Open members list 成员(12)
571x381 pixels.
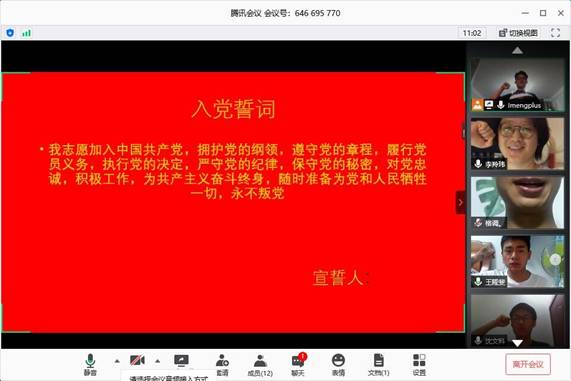pyautogui.click(x=260, y=365)
